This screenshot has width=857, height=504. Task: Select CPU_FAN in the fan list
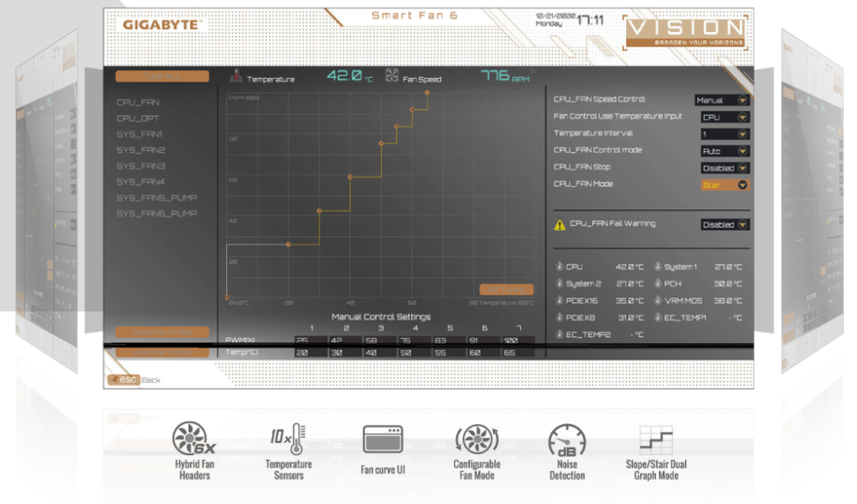click(x=138, y=102)
